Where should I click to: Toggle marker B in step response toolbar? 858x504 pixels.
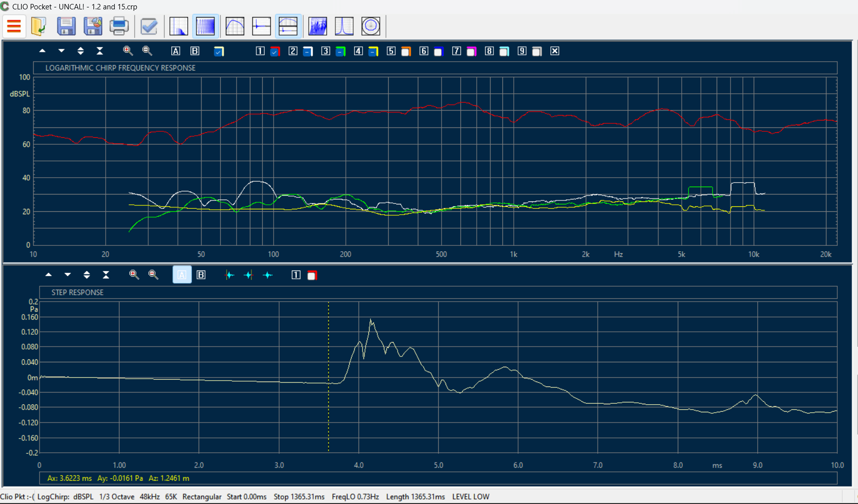click(x=201, y=275)
